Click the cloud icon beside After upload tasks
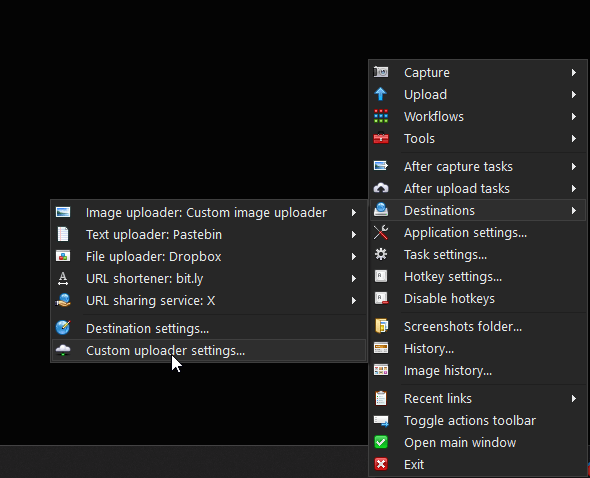 point(381,188)
